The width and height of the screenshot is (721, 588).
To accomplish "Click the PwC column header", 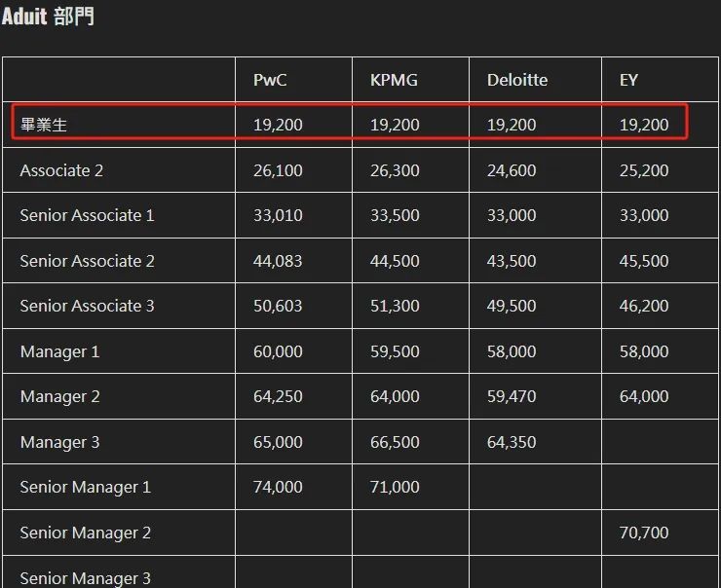I will coord(270,80).
